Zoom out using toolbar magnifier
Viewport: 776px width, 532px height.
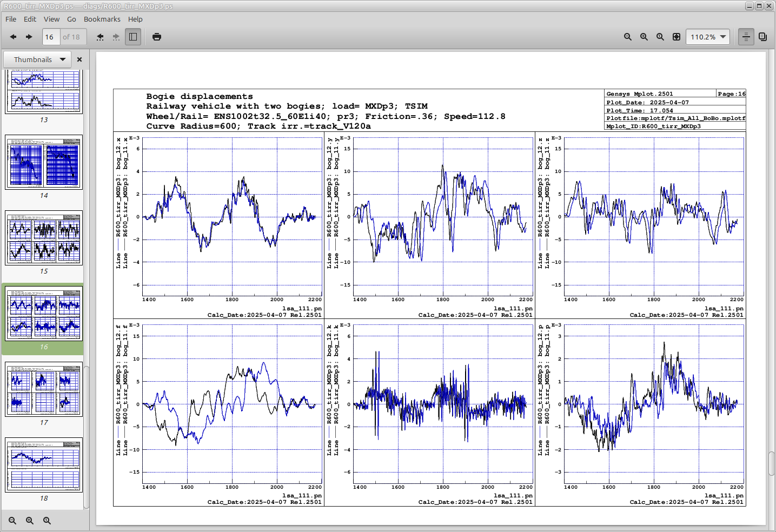click(x=628, y=37)
